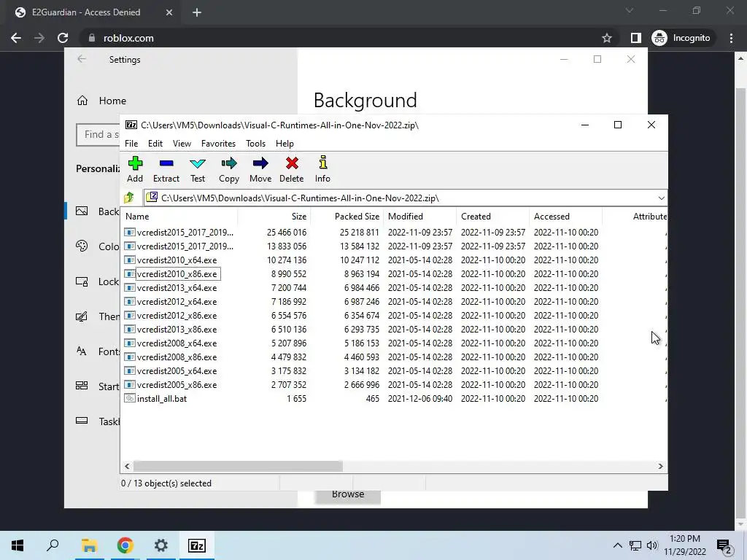The width and height of the screenshot is (747, 560).
Task: Open a new Chrome tab
Action: click(197, 12)
